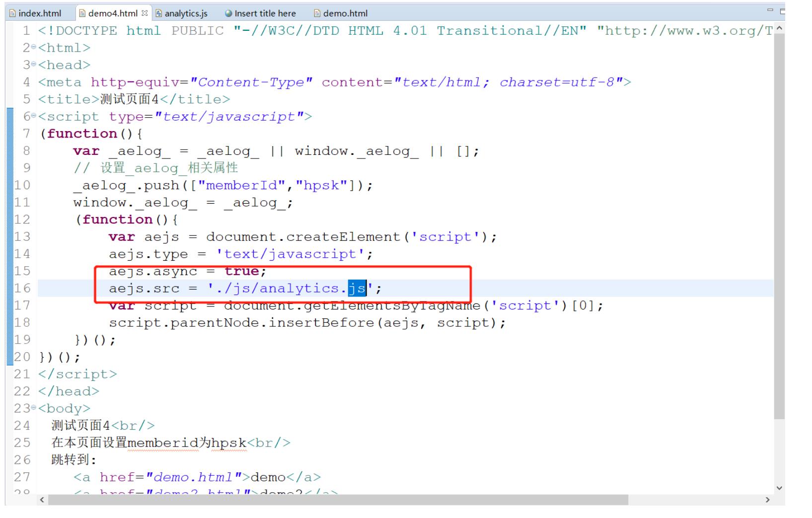The height and width of the screenshot is (518, 812).
Task: Click the "hpsk" string on line 10
Action: [322, 185]
